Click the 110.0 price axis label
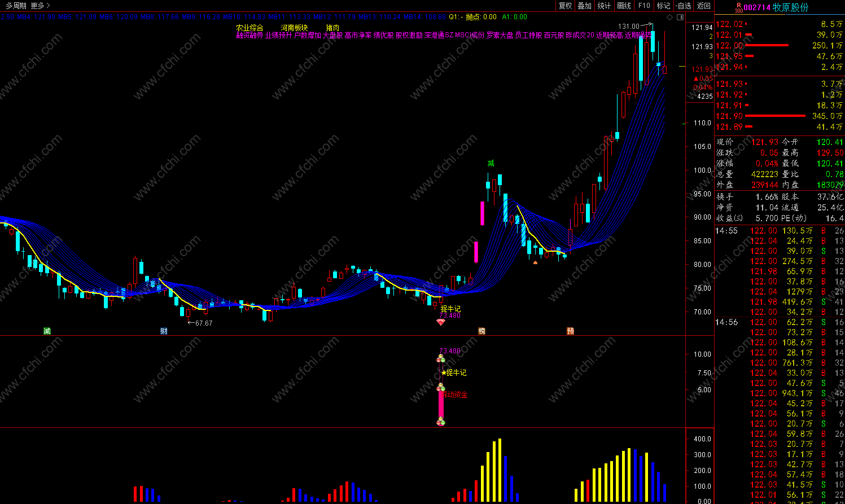845x504 pixels. pyautogui.click(x=702, y=122)
